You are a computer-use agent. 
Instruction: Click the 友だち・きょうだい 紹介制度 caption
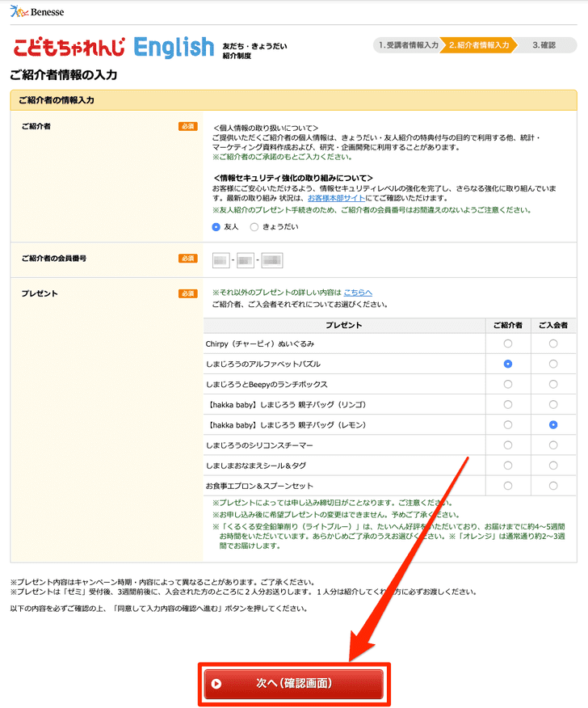point(254,51)
